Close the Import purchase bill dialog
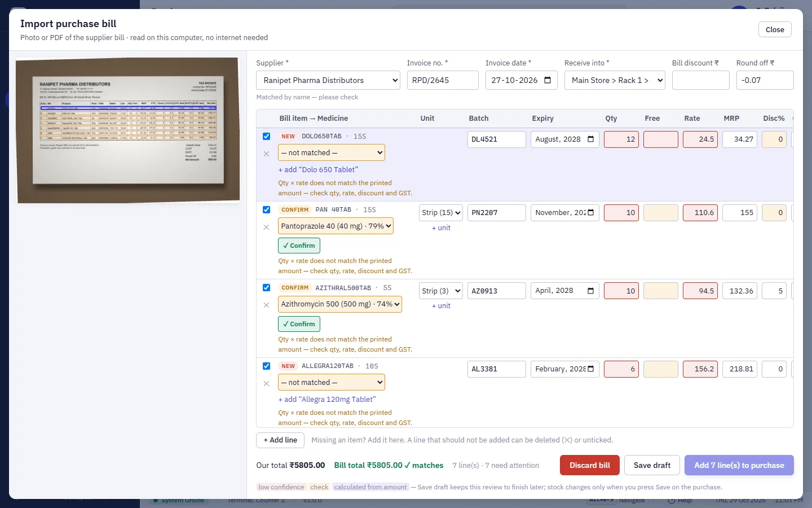 click(x=775, y=29)
